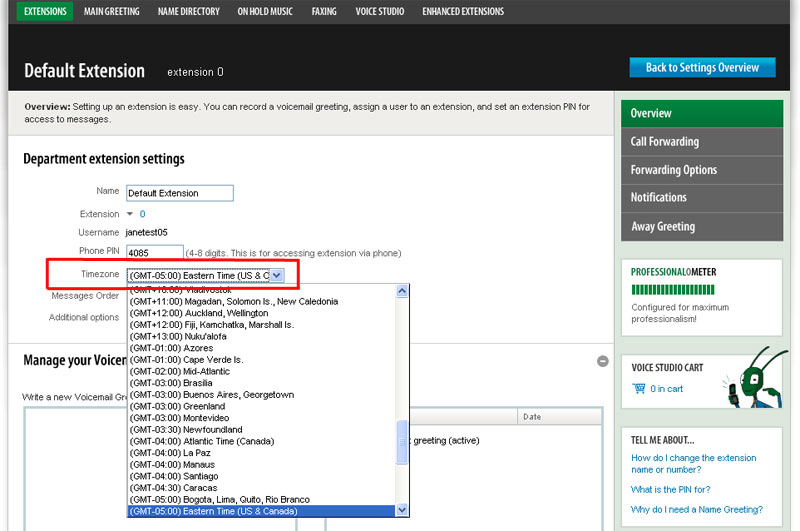Choose Eastern Time (US & Canada) in list

[x=261, y=511]
